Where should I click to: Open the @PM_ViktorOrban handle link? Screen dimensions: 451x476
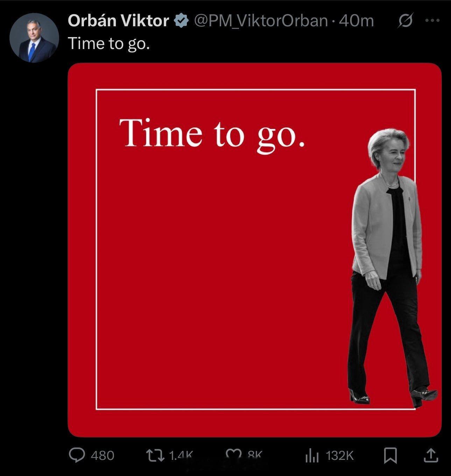(x=261, y=21)
